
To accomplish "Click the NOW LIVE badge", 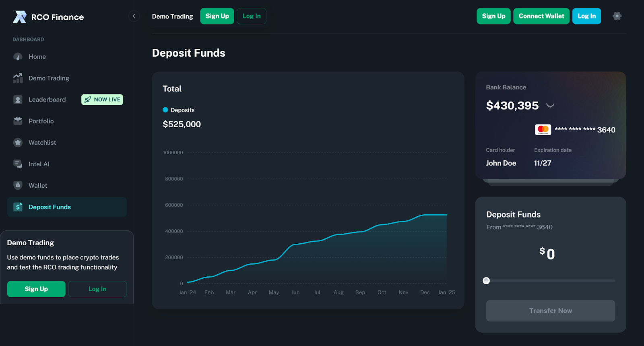I will point(102,99).
